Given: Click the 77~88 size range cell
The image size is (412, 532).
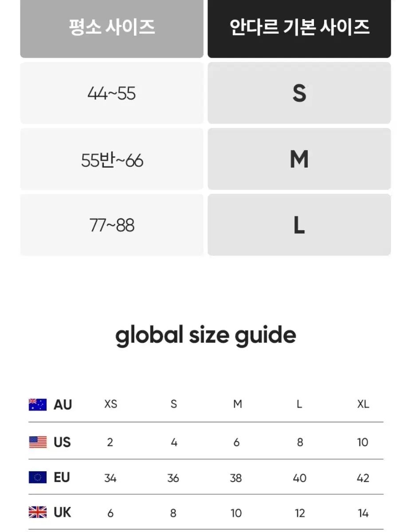Looking at the screenshot, I should (112, 225).
